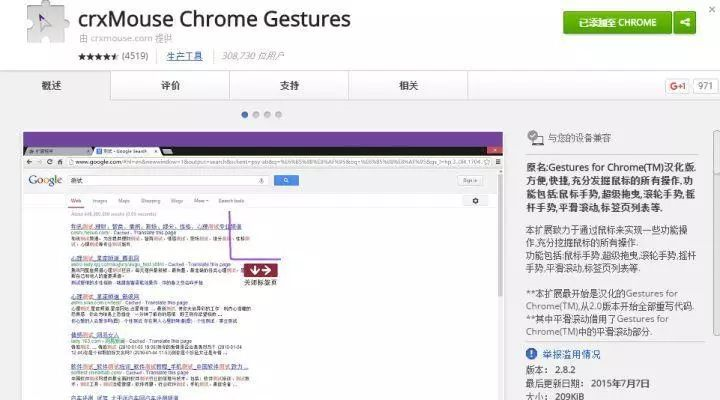720x400 pixels.
Task: Select the first carousel dot
Action: 245,114
